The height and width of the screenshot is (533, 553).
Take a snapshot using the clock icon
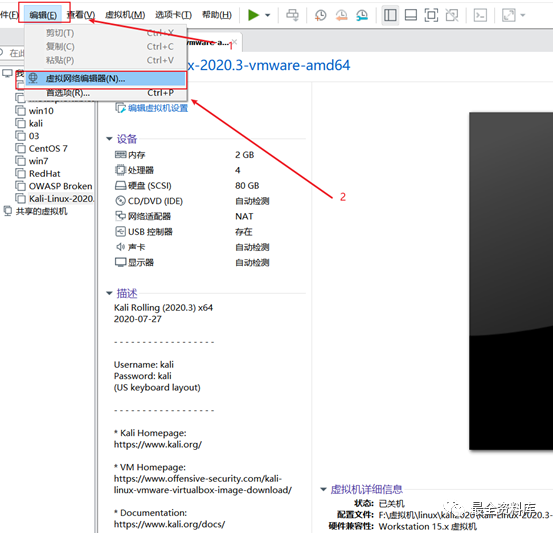click(x=321, y=15)
